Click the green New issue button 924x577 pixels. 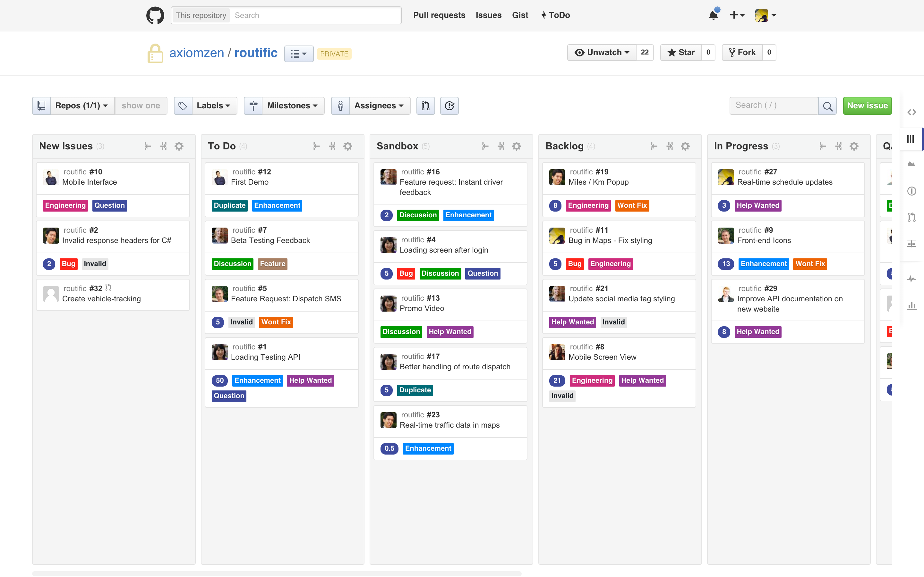(x=867, y=106)
